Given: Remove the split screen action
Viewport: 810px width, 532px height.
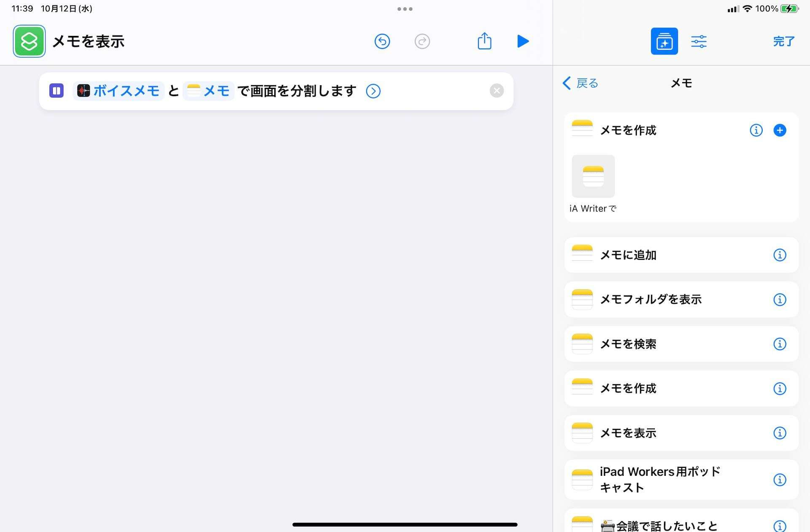Looking at the screenshot, I should click(x=497, y=91).
